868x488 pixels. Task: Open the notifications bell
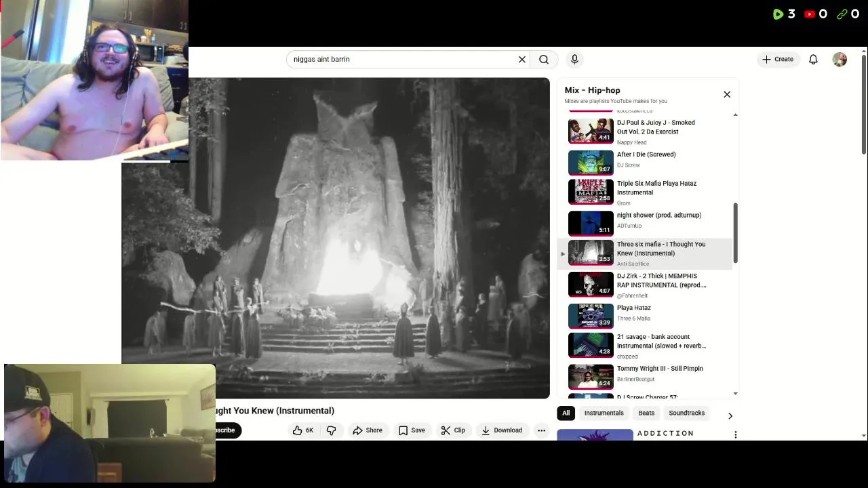813,60
